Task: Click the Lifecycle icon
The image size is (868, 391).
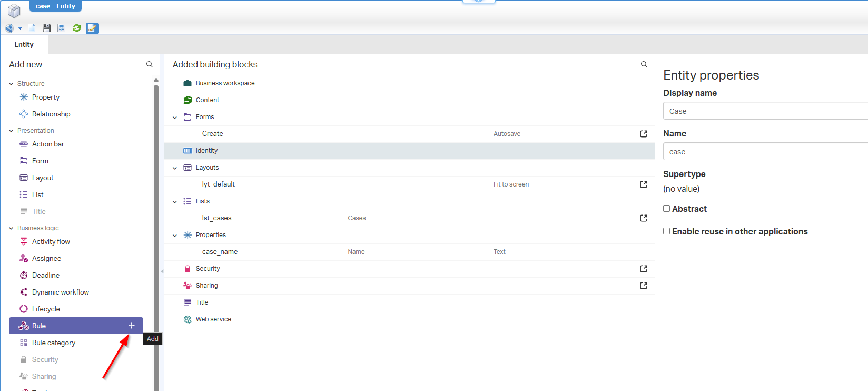Action: coord(24,309)
